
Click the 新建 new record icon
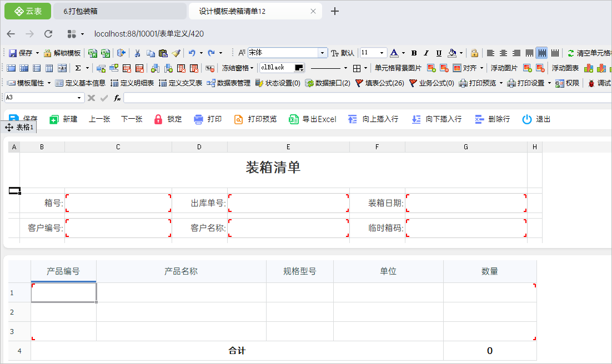(x=54, y=119)
